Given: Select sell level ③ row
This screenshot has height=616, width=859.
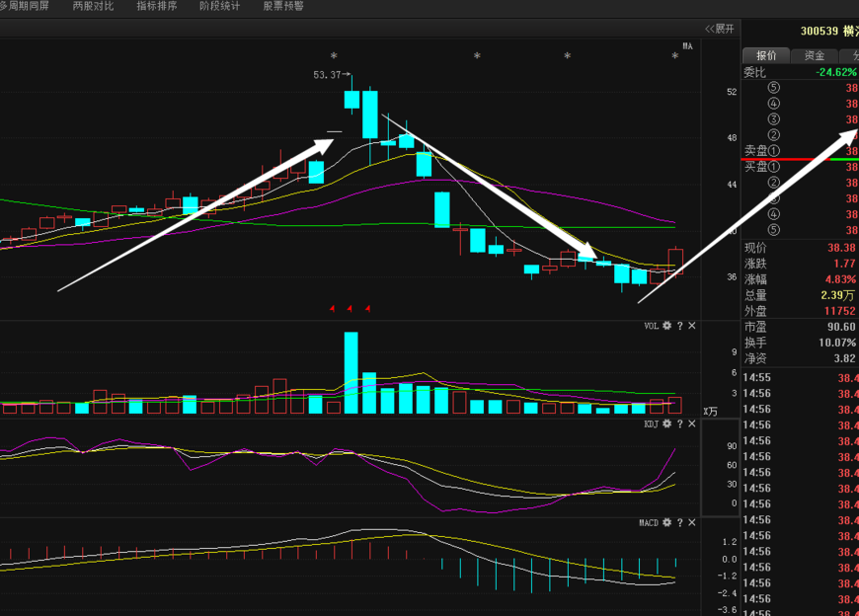Looking at the screenshot, I should 800,119.
